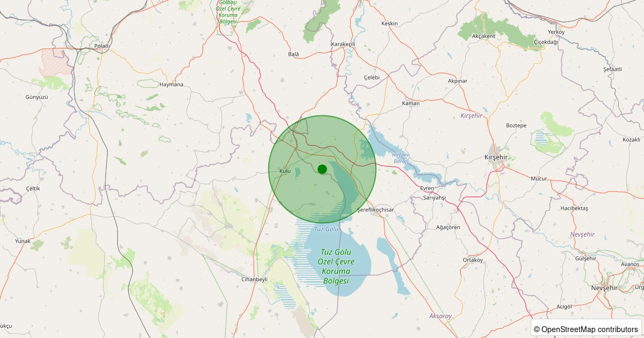
Task: Click the Cihanbeyli town label
Action: click(254, 280)
